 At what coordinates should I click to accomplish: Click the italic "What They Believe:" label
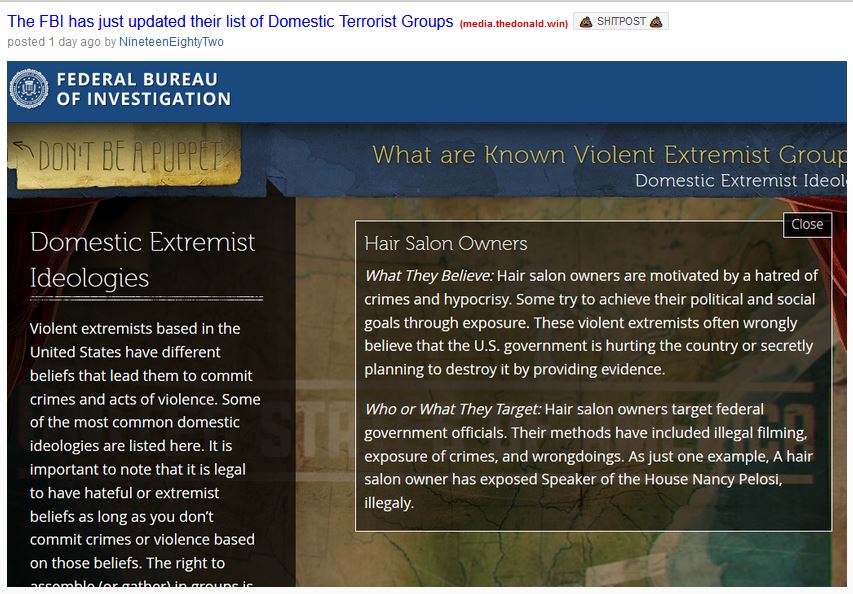429,276
